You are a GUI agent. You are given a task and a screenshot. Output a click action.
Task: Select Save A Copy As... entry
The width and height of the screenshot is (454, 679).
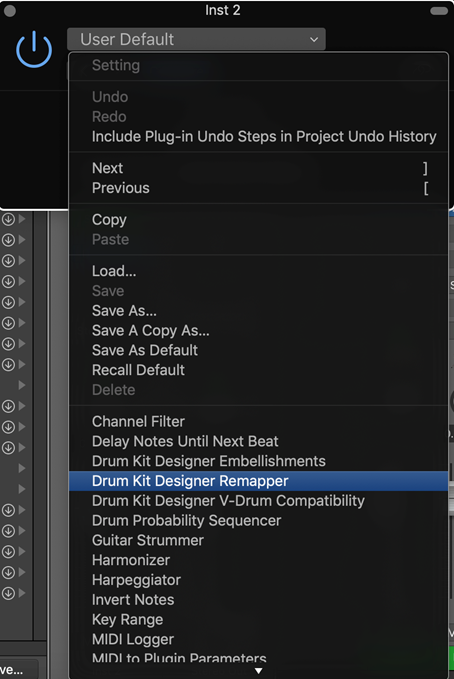point(259,330)
